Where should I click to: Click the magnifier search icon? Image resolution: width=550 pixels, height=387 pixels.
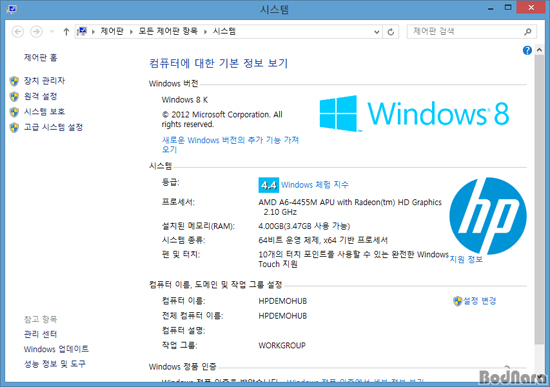(528, 32)
